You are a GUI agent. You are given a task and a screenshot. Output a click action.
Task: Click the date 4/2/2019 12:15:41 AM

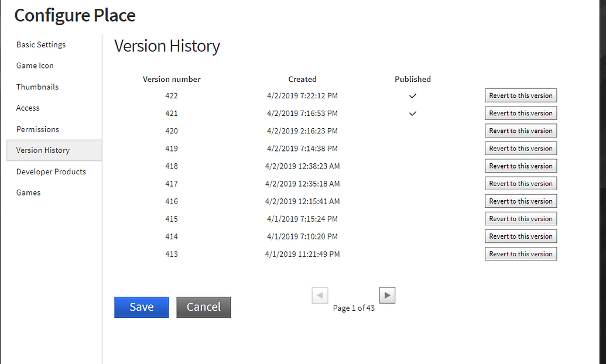point(302,201)
